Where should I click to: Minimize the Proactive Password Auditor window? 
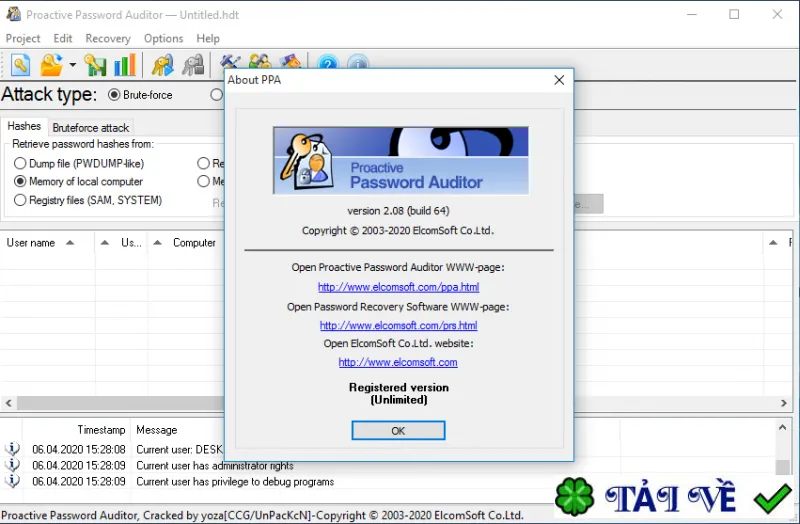coord(692,14)
